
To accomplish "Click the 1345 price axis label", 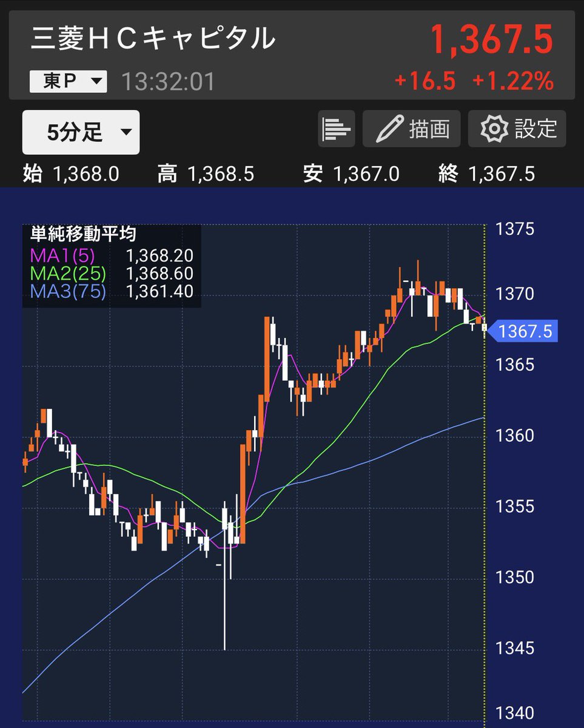I will coord(515,649).
